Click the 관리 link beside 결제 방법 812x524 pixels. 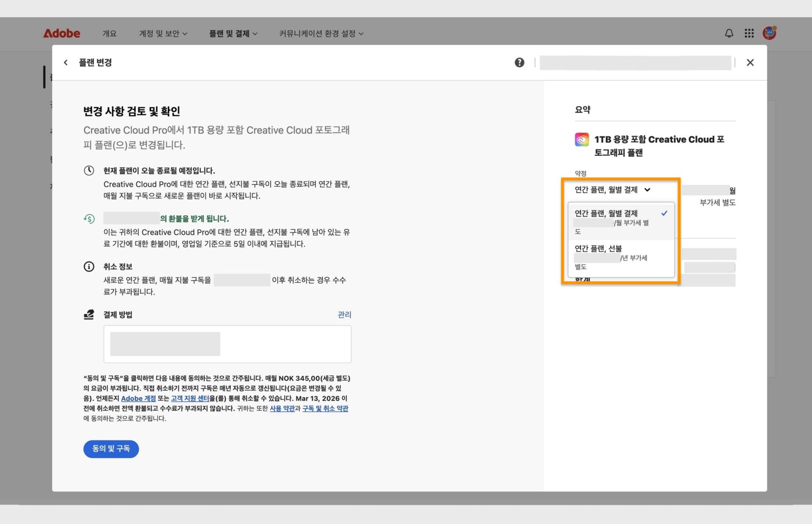pos(345,314)
